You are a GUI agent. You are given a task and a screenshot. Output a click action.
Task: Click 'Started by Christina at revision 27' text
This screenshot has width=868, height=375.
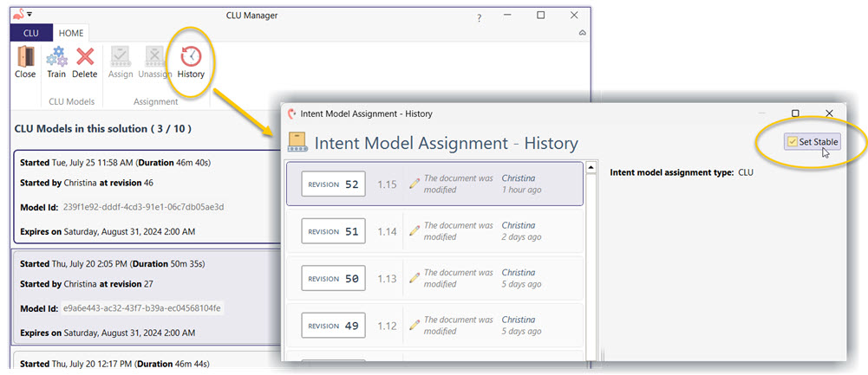click(x=87, y=284)
